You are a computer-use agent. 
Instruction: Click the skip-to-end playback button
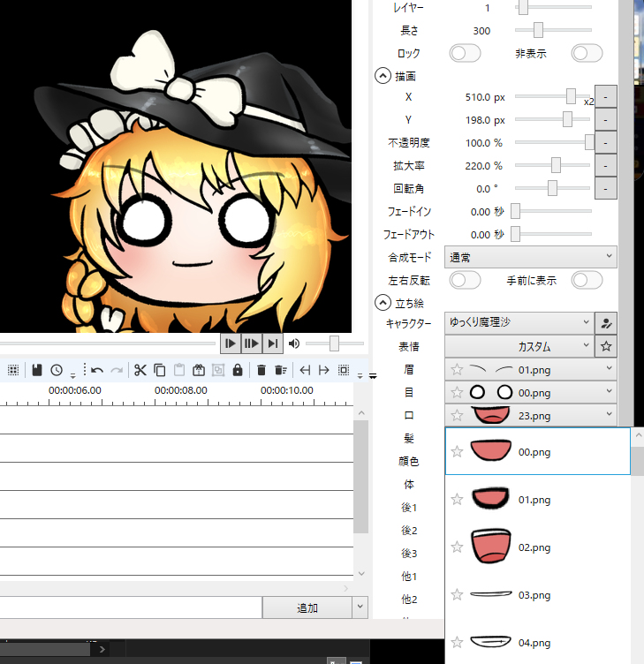click(272, 343)
